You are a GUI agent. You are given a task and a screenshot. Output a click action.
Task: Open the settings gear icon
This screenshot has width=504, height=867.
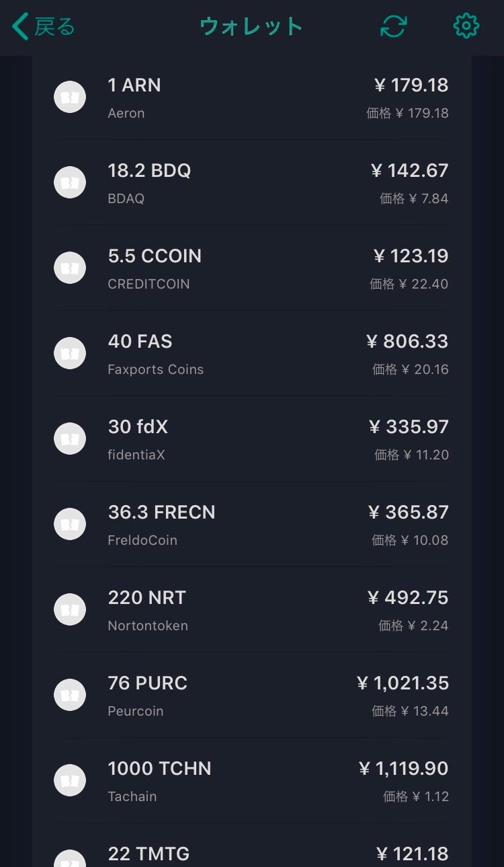466,26
